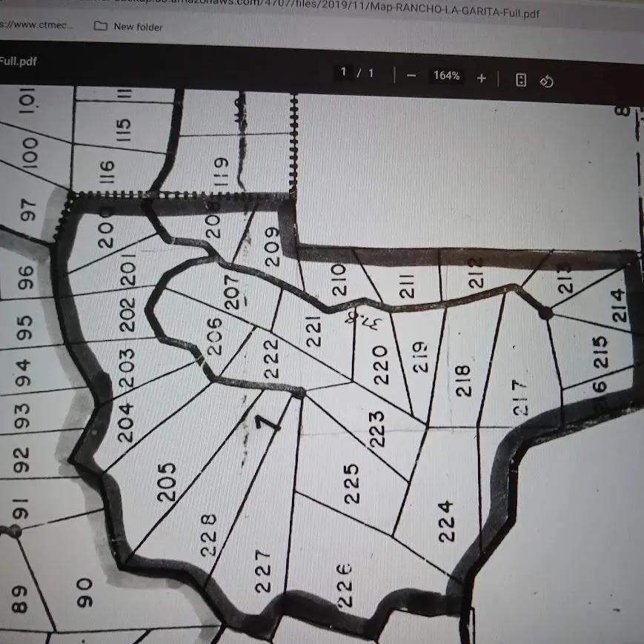The height and width of the screenshot is (644, 644).
Task: Click parcel number 119 on map
Action: 220,171
